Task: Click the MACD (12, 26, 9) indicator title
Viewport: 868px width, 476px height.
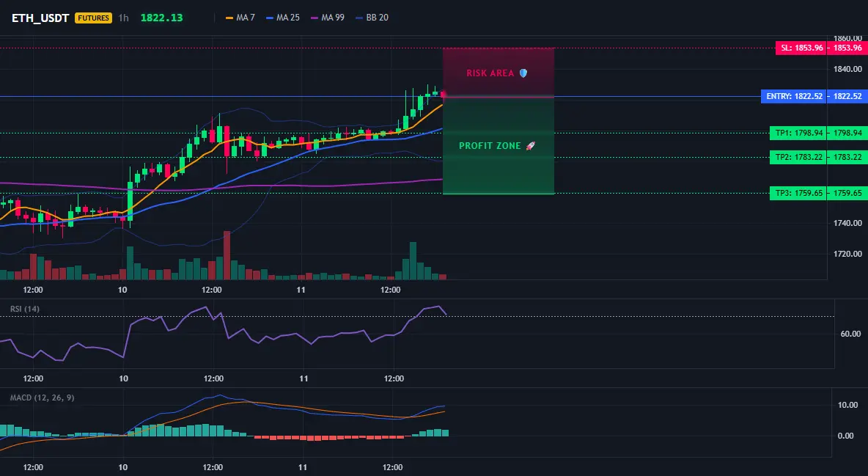Action: click(42, 398)
